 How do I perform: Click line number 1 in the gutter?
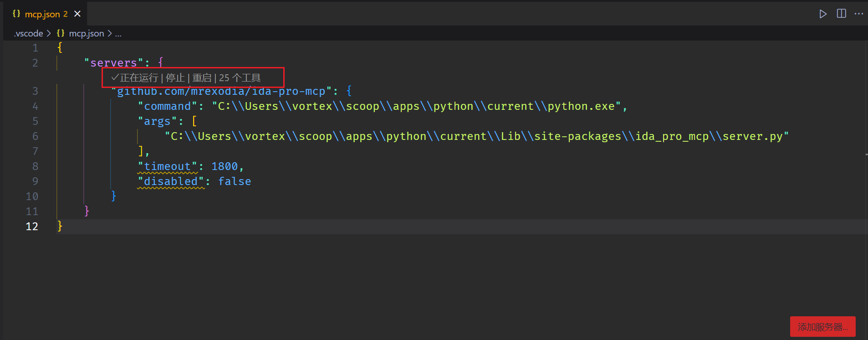[x=36, y=48]
